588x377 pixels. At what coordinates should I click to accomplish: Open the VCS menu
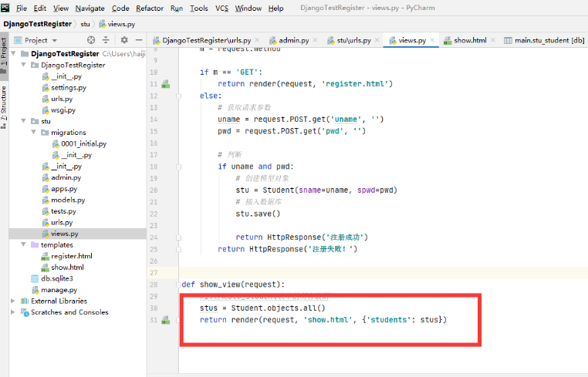coord(221,8)
